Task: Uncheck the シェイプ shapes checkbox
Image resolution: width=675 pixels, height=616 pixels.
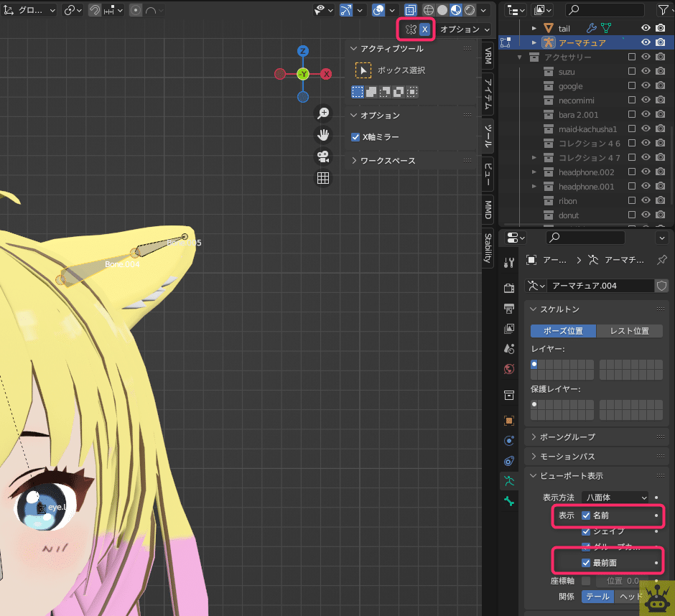Action: (x=586, y=531)
